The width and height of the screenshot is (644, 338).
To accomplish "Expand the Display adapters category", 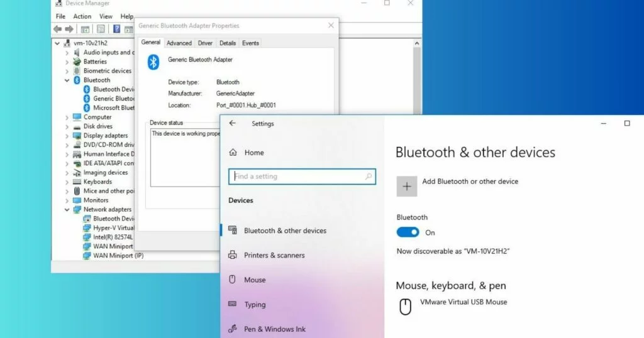I will pyautogui.click(x=67, y=136).
